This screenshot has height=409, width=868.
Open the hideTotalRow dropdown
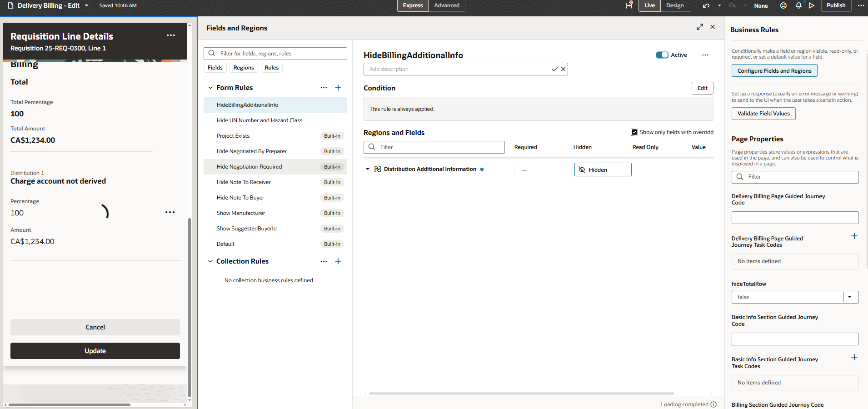850,297
